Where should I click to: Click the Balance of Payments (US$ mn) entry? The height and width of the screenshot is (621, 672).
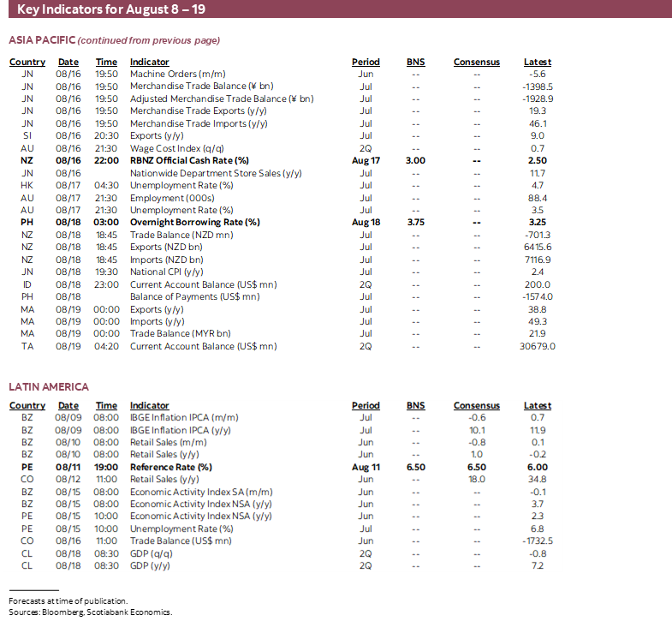[x=194, y=297]
